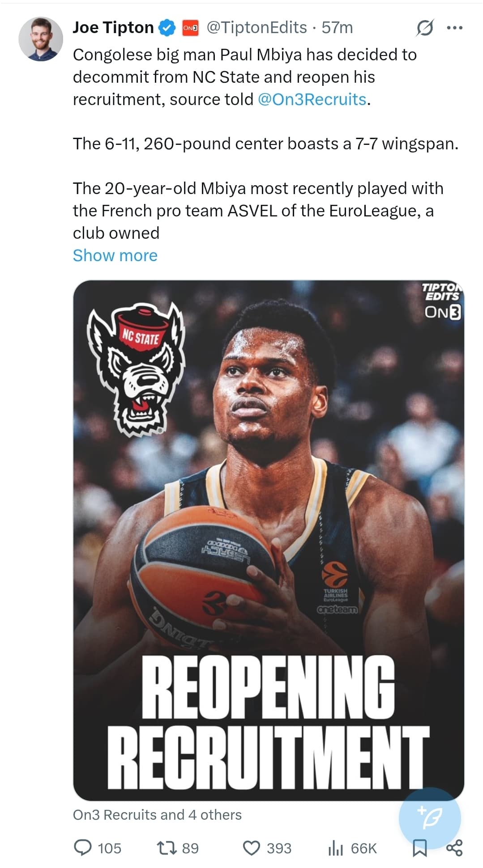Open the three-dot more options menu
Screen dimensions: 483x868
454,28
